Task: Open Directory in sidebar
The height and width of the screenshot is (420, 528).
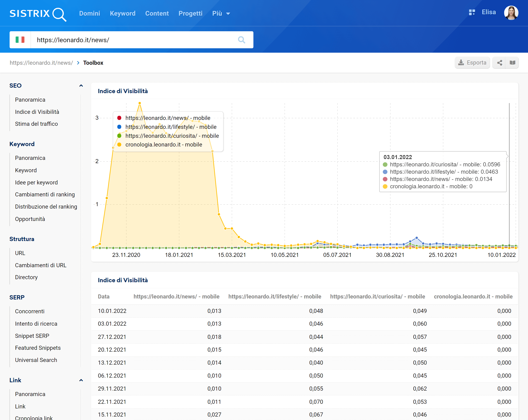Action: (x=26, y=277)
